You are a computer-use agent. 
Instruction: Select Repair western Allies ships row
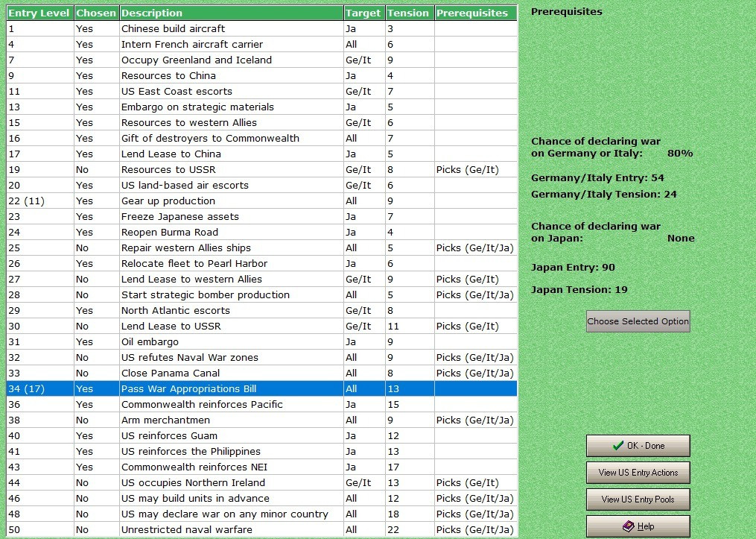[x=261, y=248]
